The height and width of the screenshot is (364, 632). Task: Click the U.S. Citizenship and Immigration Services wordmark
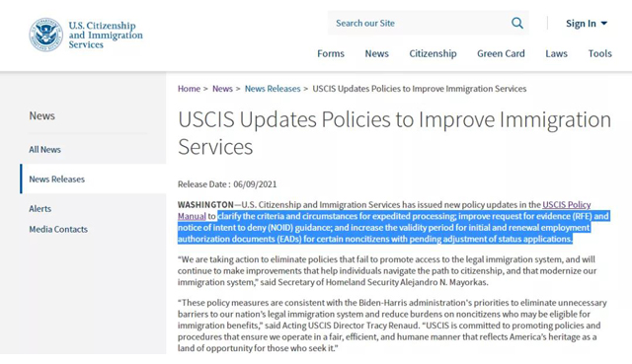[x=106, y=36]
